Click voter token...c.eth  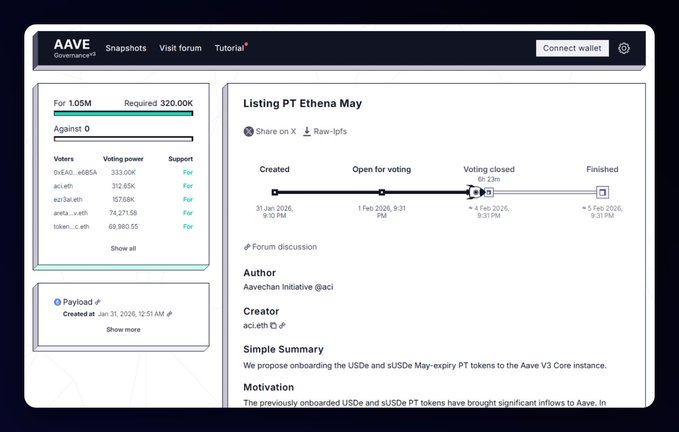coord(71,226)
